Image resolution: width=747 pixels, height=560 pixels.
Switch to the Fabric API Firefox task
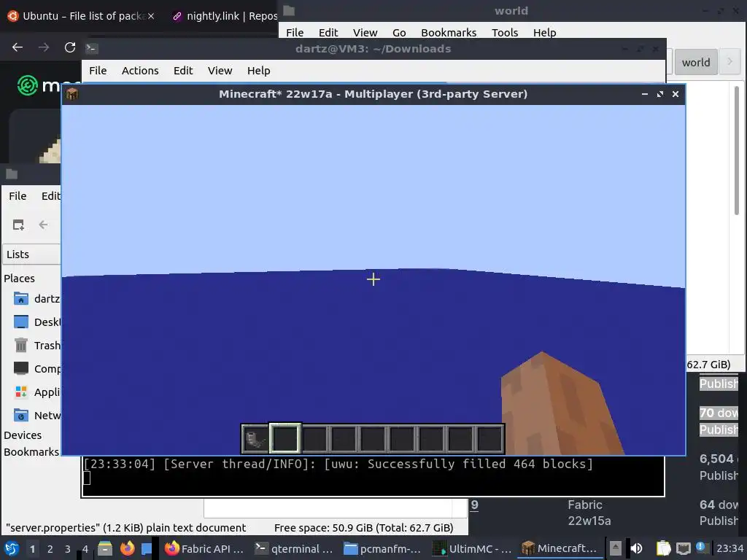[204, 548]
